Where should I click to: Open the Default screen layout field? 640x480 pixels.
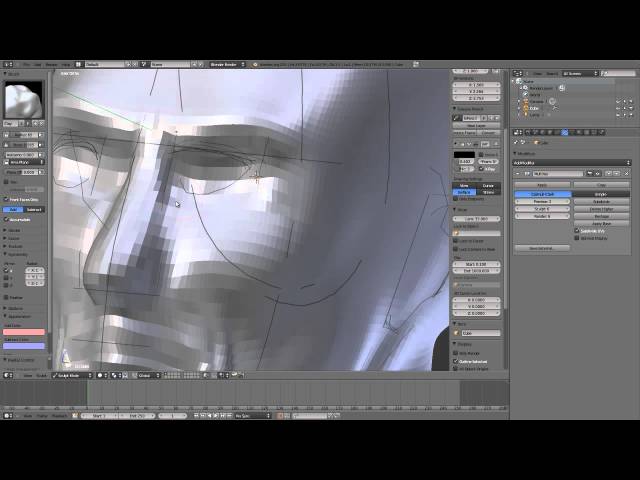pyautogui.click(x=104, y=64)
